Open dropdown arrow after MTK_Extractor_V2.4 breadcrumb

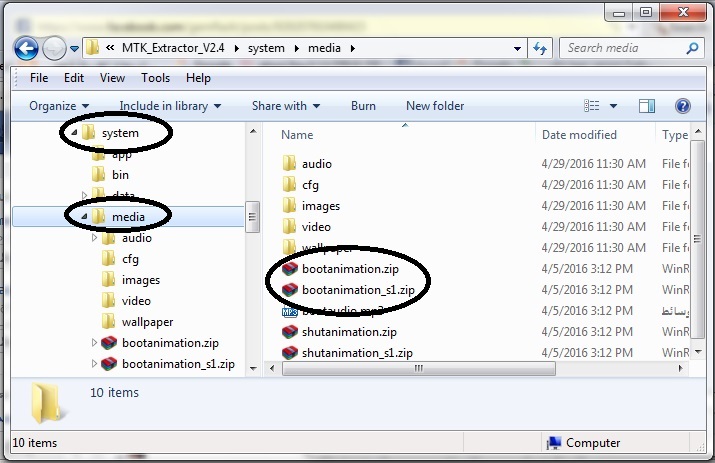[237, 48]
